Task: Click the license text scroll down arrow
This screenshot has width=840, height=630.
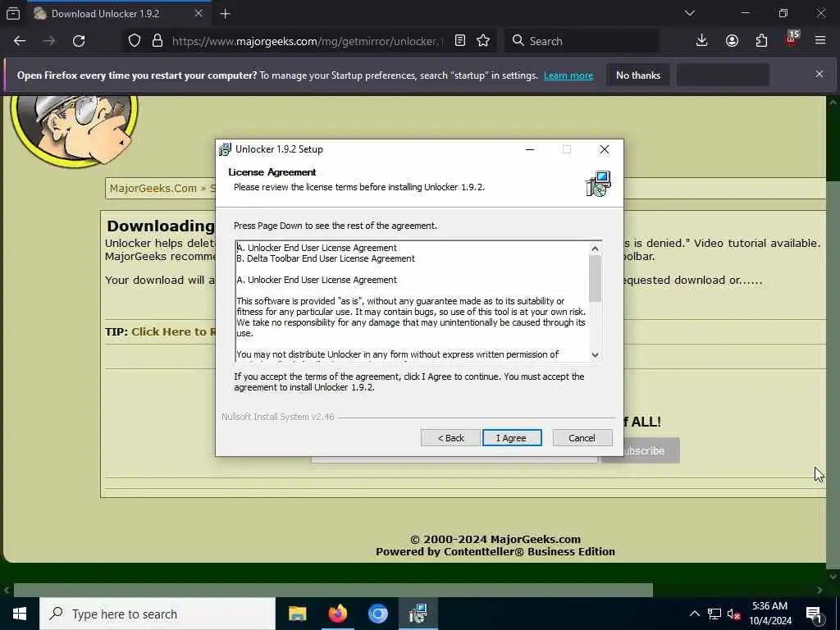Action: [x=595, y=354]
